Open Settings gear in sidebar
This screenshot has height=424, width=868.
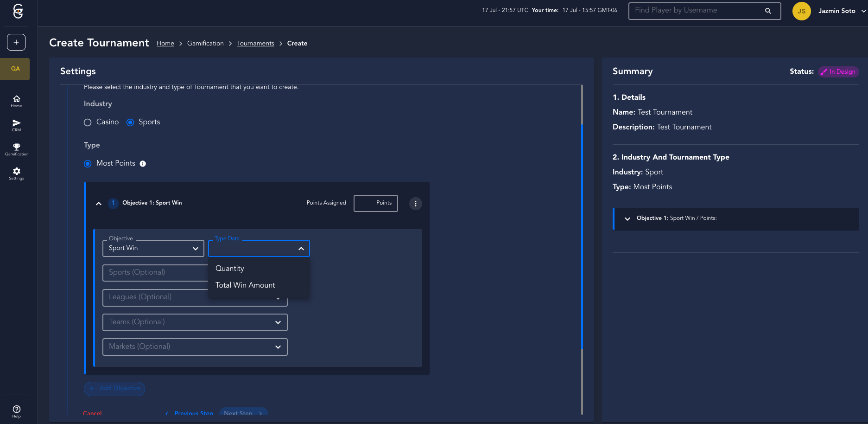pos(16,173)
